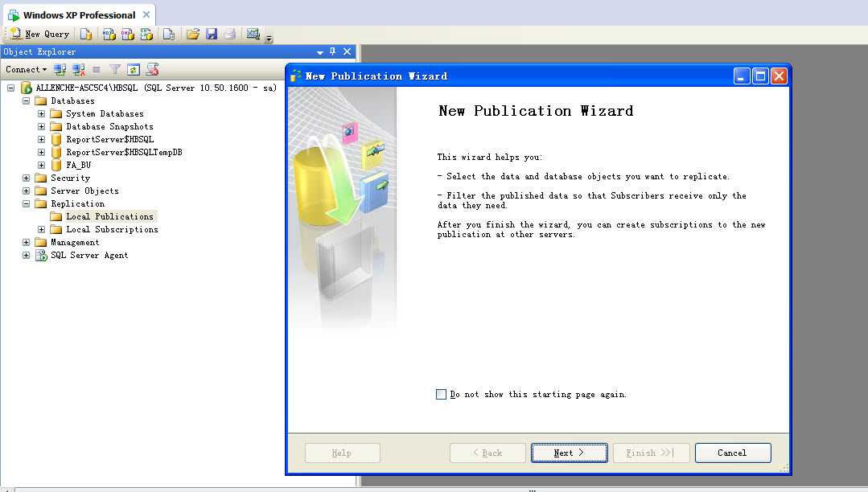Open Object Explorer window position dropdown arrow
The width and height of the screenshot is (868, 492).
[320, 52]
